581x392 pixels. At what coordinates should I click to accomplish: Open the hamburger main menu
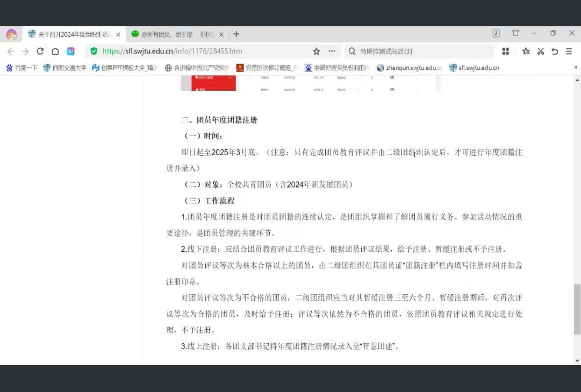click(x=569, y=52)
